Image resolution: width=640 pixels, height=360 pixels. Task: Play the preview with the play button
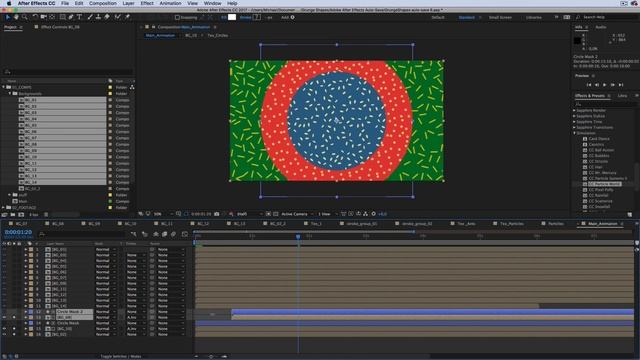pyautogui.click(x=604, y=84)
